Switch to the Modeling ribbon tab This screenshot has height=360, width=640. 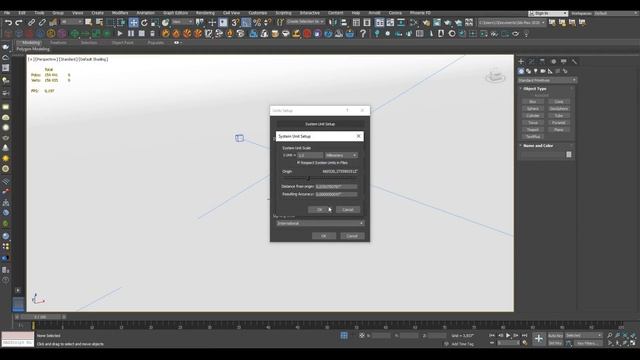(31, 42)
